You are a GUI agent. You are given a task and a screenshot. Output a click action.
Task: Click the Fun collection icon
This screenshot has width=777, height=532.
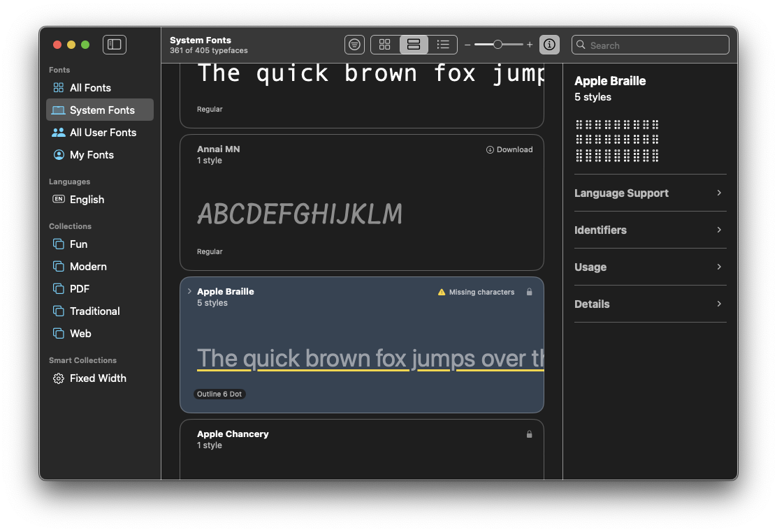click(59, 244)
